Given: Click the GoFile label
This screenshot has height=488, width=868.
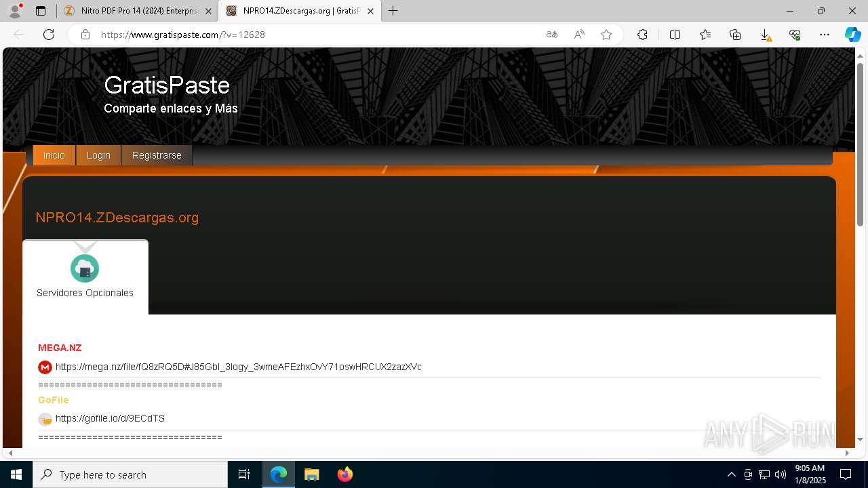Looking at the screenshot, I should 54,400.
